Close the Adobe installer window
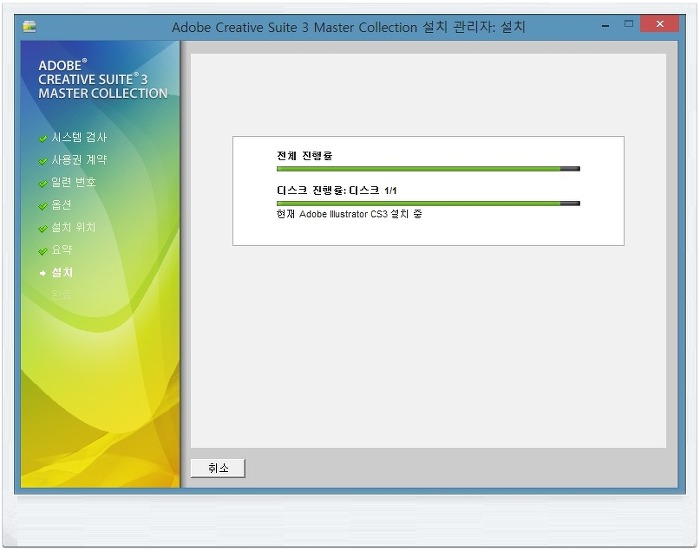Image resolution: width=700 pixels, height=550 pixels. 660,24
